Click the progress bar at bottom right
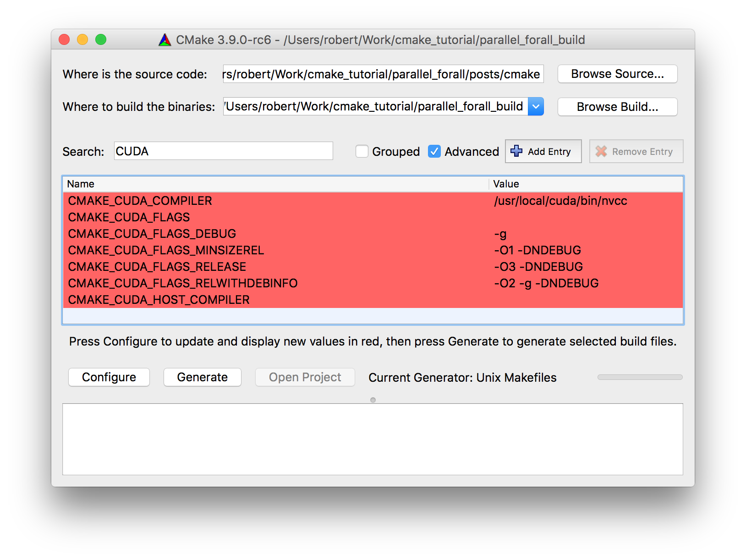This screenshot has height=560, width=746. click(x=640, y=377)
